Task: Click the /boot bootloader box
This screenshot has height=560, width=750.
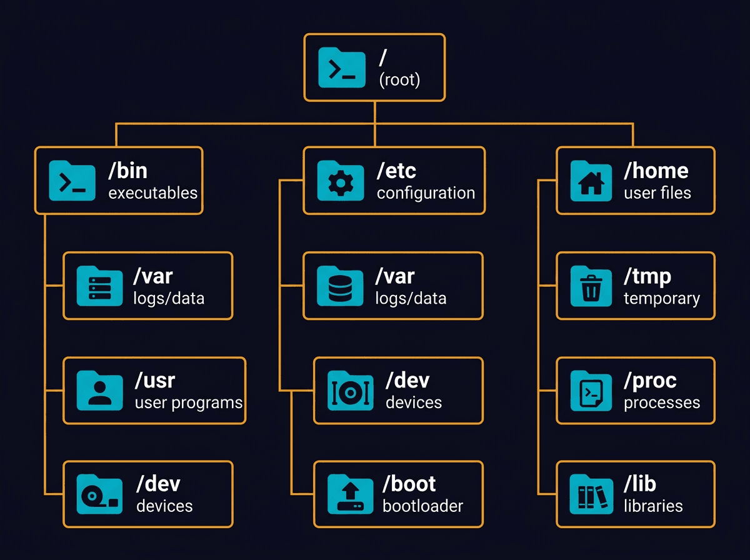Action: pos(398,494)
